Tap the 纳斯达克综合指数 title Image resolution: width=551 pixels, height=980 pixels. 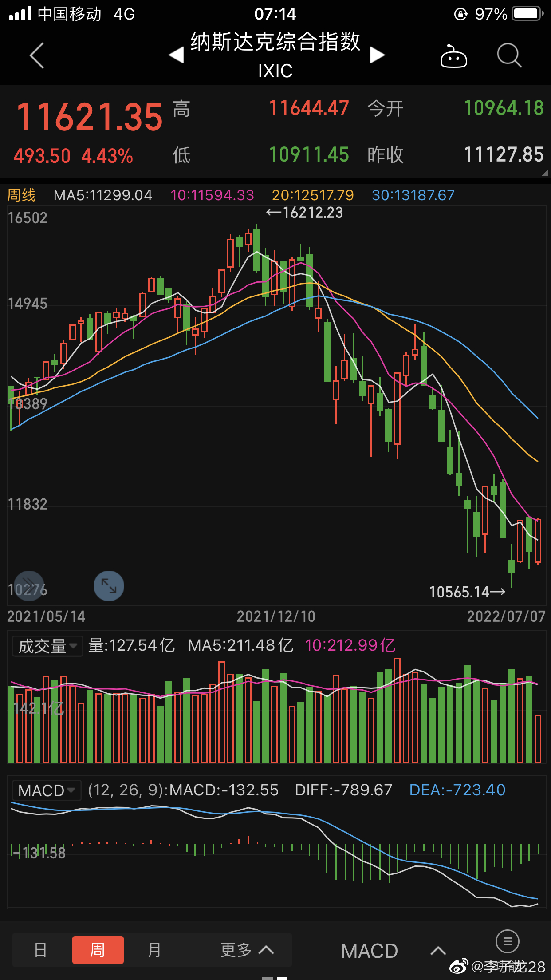(x=275, y=42)
